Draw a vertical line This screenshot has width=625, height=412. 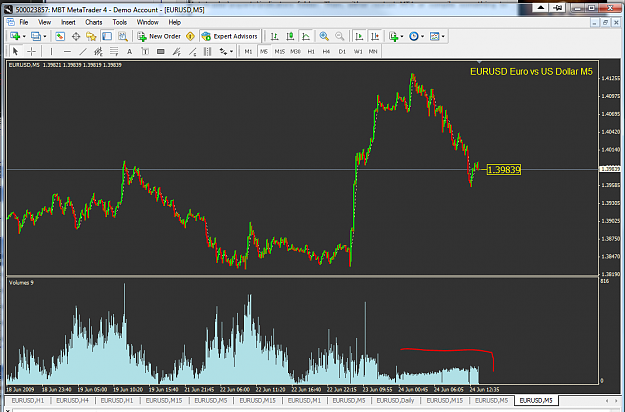[51, 51]
